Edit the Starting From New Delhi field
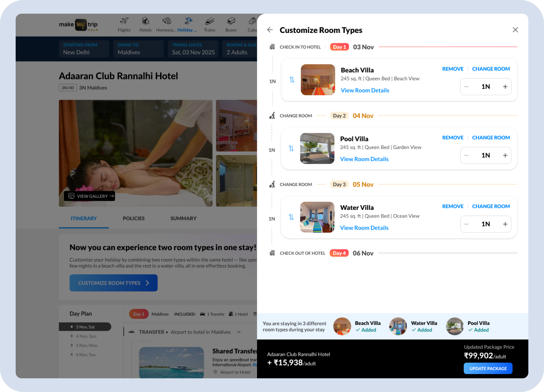544x392 pixels. pyautogui.click(x=84, y=49)
